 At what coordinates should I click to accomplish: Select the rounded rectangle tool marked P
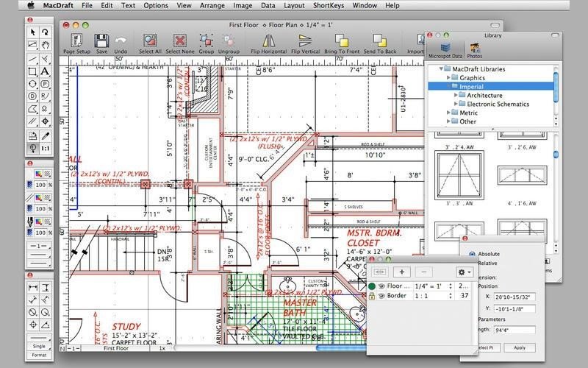46,84
